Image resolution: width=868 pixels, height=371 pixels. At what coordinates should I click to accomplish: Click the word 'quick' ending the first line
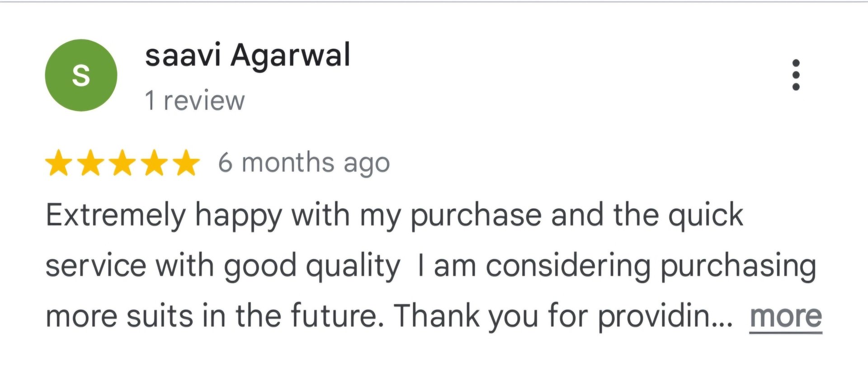[x=705, y=215]
